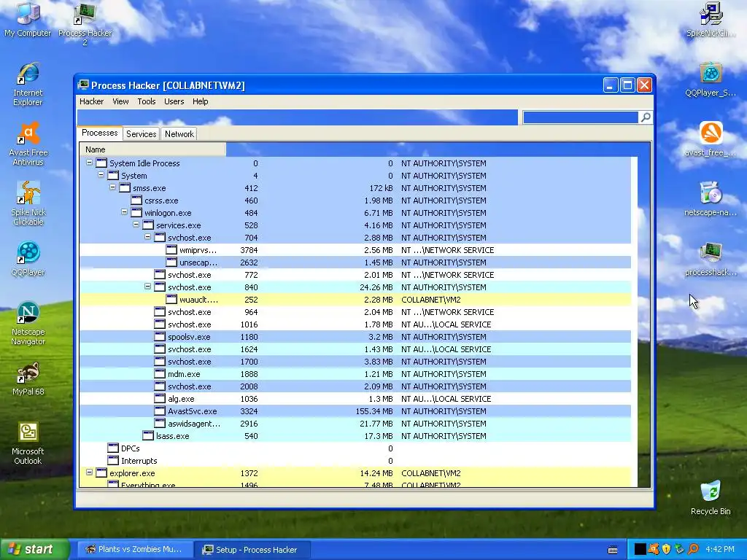
Task: Open Process Hacker 2 desktop shortcut
Action: (85, 24)
